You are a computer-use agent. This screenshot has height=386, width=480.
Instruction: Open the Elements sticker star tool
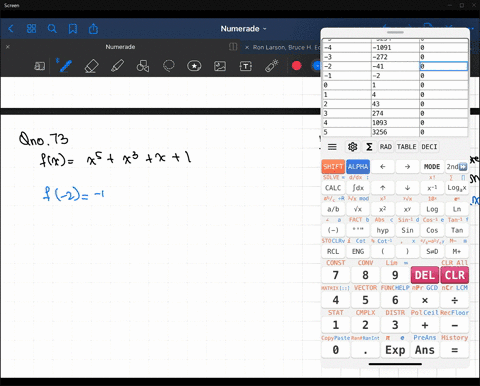pos(194,66)
